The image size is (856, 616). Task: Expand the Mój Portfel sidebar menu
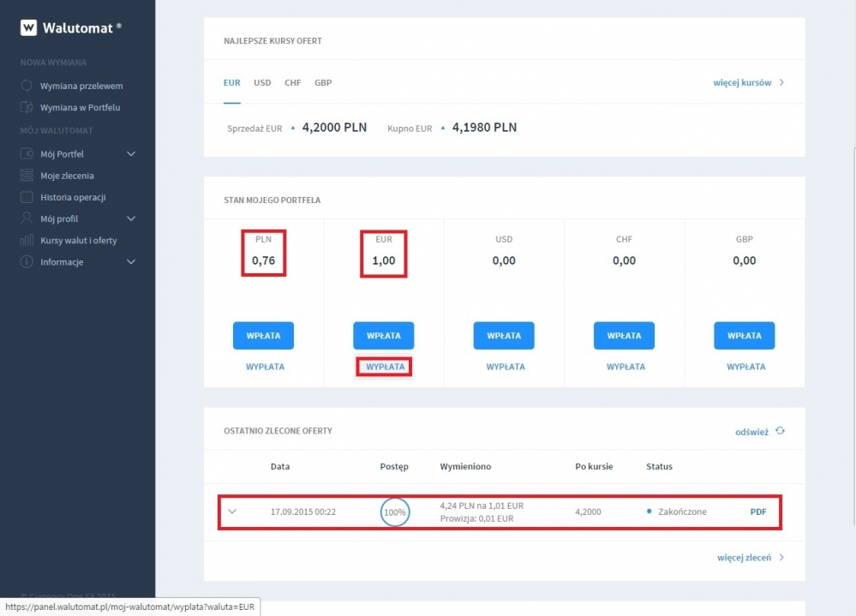131,154
